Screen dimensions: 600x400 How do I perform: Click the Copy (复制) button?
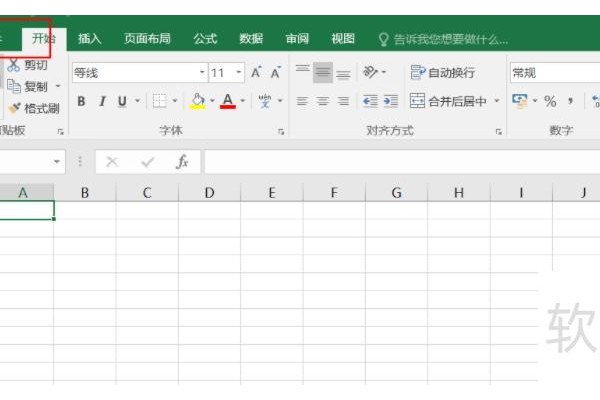pyautogui.click(x=28, y=87)
